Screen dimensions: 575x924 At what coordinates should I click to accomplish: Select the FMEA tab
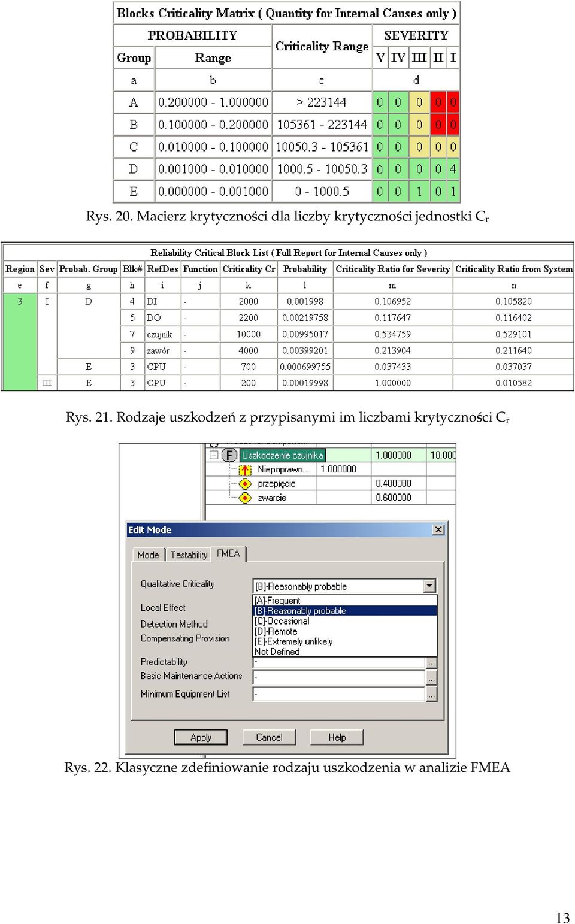[228, 553]
